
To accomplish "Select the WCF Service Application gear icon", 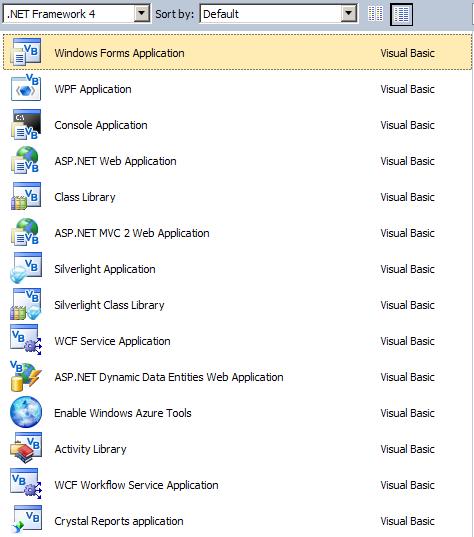I will [x=26, y=340].
